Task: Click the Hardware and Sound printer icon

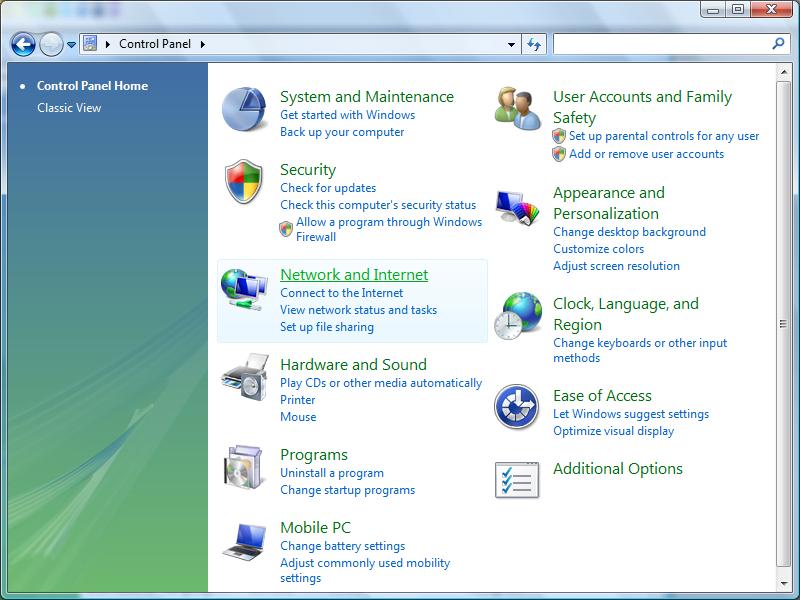Action: tap(245, 377)
